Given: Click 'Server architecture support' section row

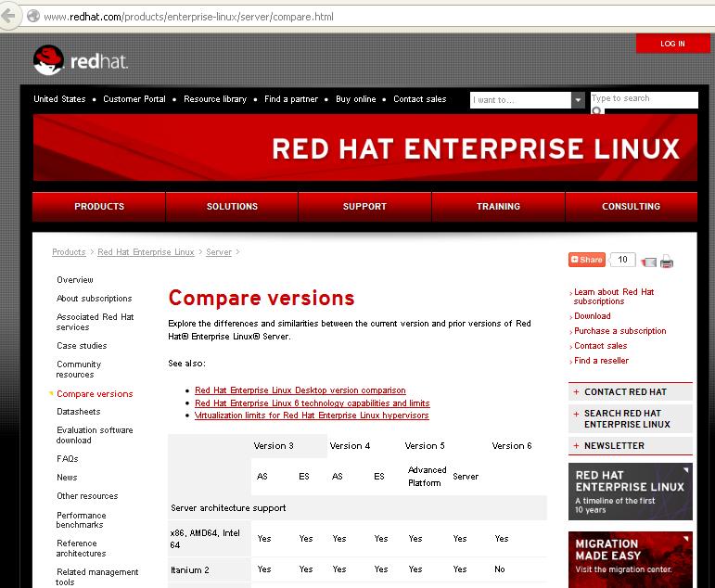Looking at the screenshot, I should coord(358,507).
